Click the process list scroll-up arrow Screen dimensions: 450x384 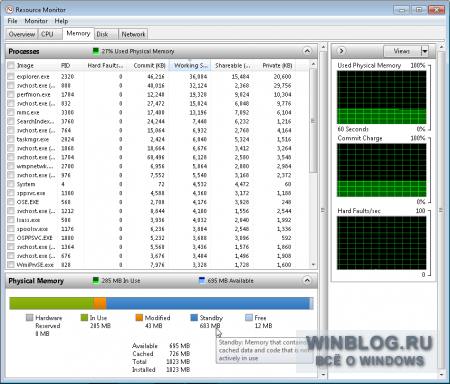tap(313, 64)
